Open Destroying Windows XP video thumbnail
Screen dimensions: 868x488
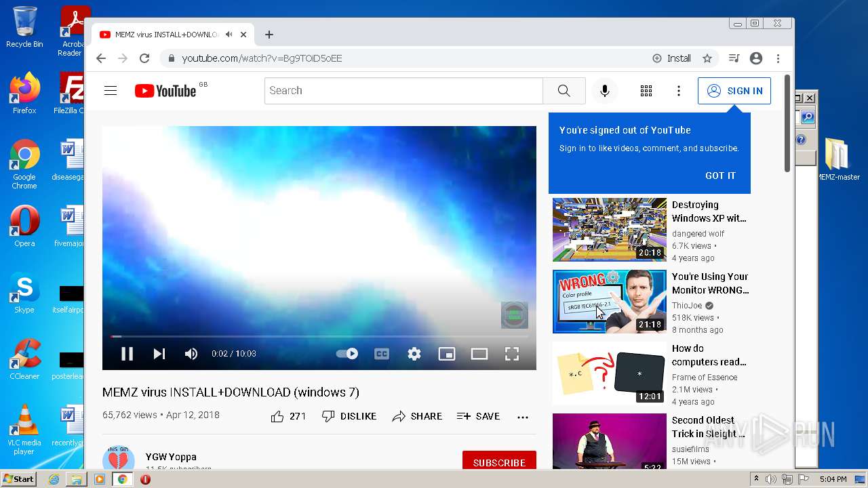610,230
